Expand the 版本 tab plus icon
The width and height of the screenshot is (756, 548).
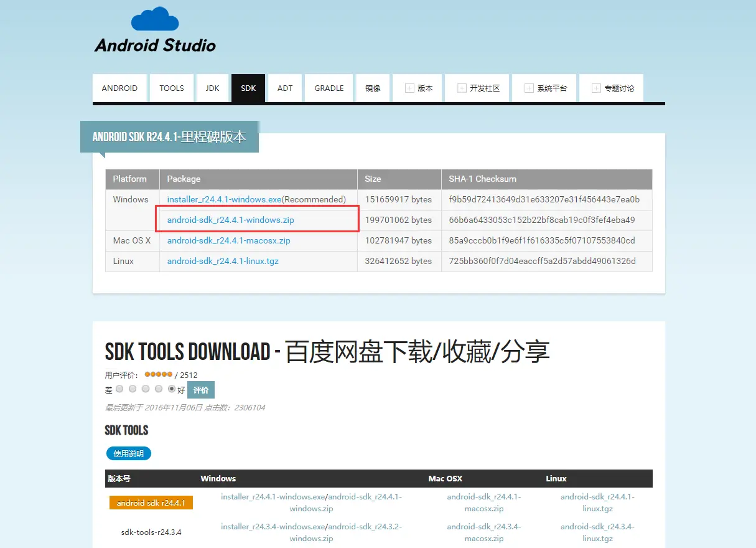point(409,88)
